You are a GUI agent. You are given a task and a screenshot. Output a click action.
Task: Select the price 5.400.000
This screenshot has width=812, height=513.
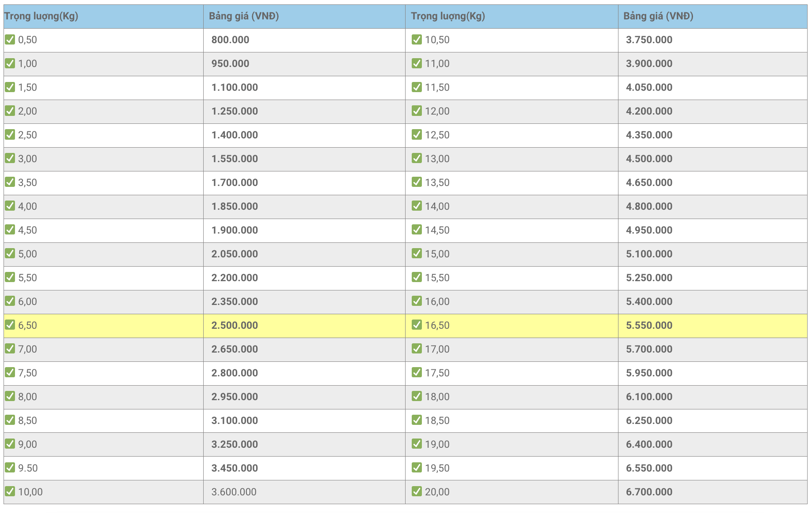point(649,301)
